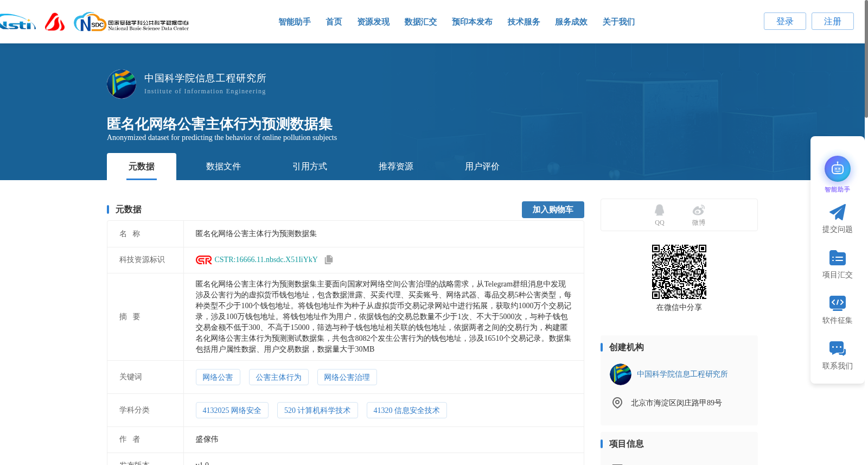
Task: Click the 项目信息 section heading
Action: click(x=626, y=444)
